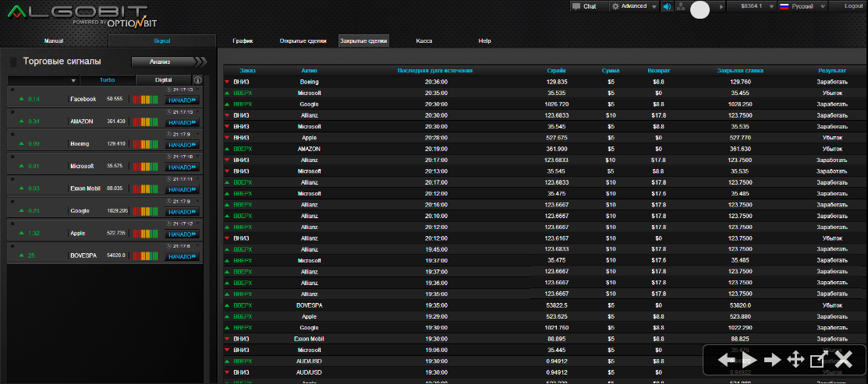Click the clock icon on the Boeing signal
The width and height of the screenshot is (868, 384).
168,134
